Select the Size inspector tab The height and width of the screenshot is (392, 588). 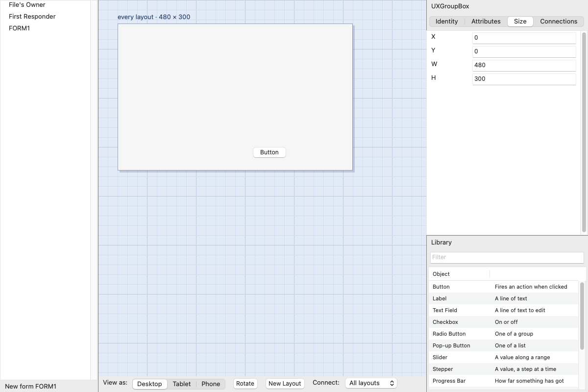coord(520,21)
